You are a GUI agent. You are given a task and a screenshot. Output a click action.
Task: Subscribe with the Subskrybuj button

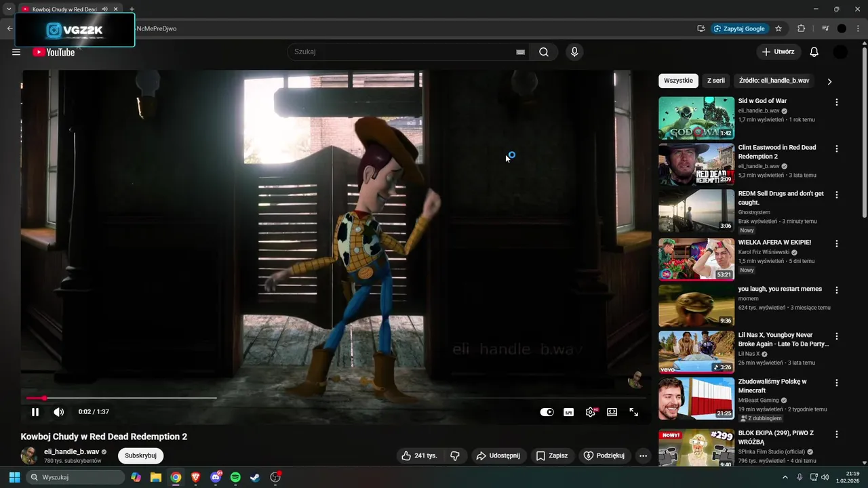point(141,455)
